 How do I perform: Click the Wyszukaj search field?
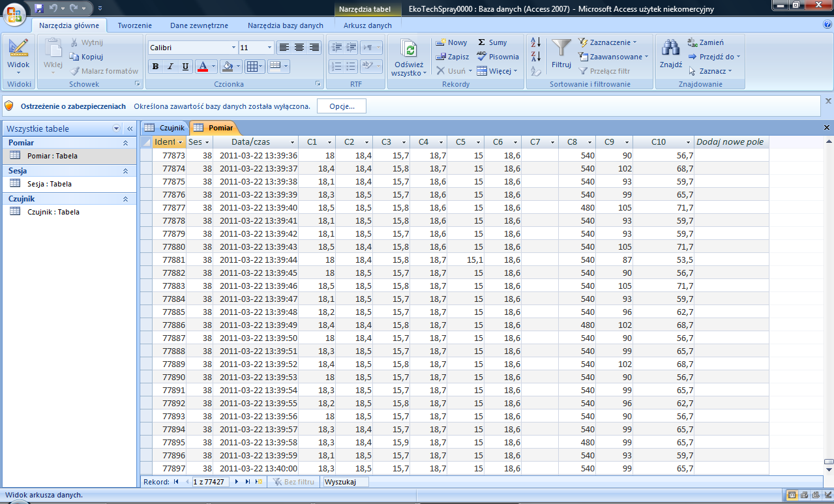pos(346,482)
